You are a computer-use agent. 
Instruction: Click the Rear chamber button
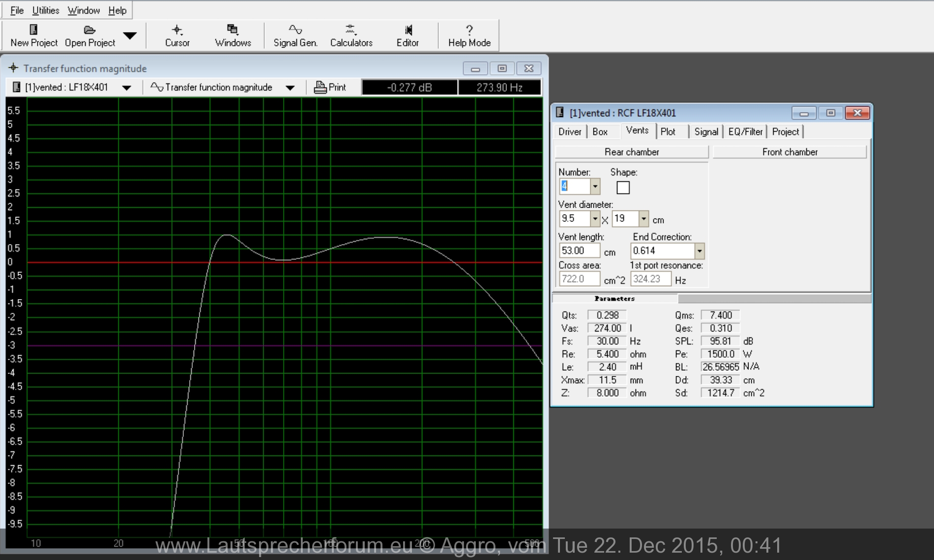632,152
